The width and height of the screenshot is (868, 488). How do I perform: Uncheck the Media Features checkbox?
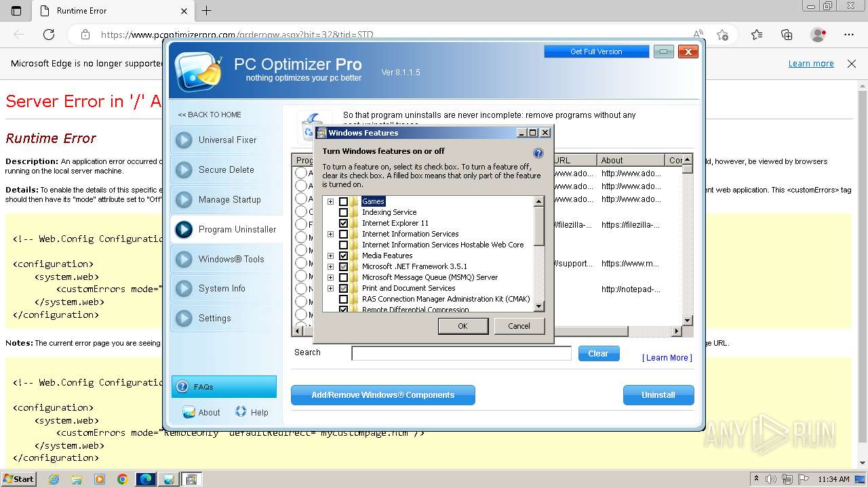pos(344,256)
